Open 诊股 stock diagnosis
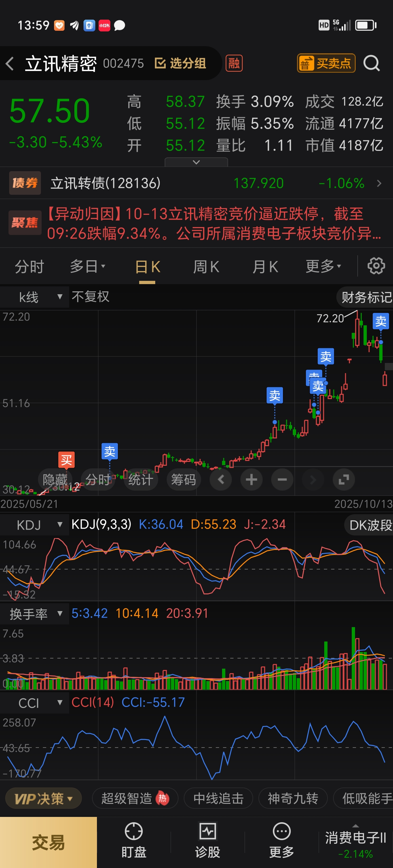The image size is (393, 868). pyautogui.click(x=208, y=841)
